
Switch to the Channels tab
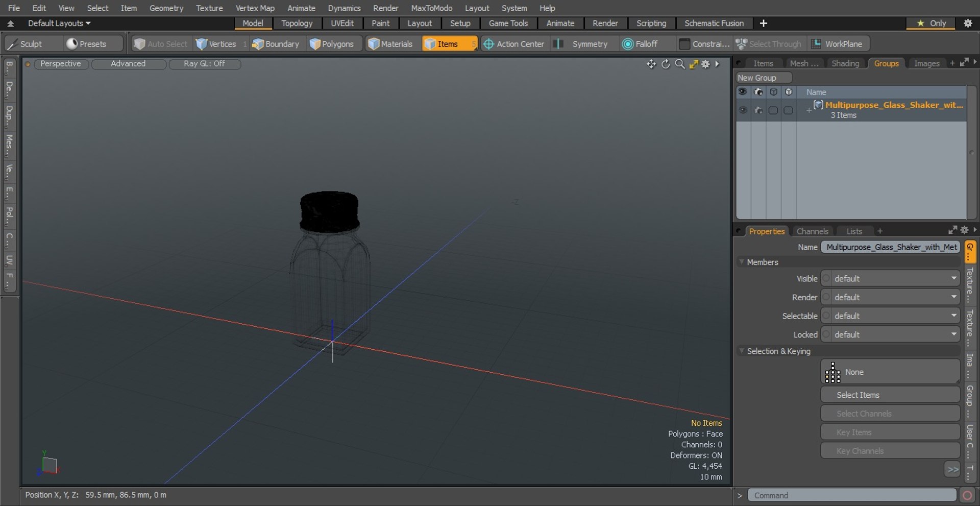[x=812, y=231]
